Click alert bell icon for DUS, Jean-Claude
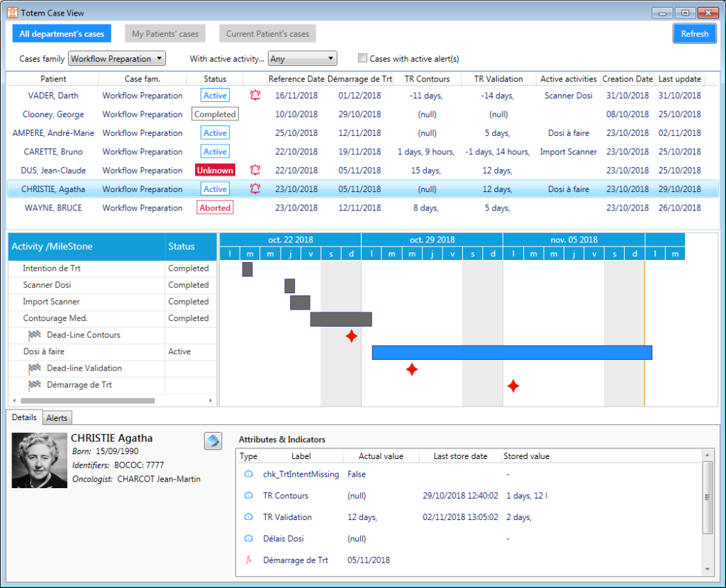The image size is (726, 588). tap(255, 170)
